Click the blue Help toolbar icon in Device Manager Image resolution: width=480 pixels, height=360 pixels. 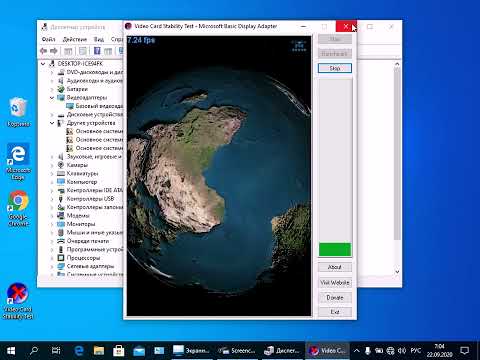point(97,51)
